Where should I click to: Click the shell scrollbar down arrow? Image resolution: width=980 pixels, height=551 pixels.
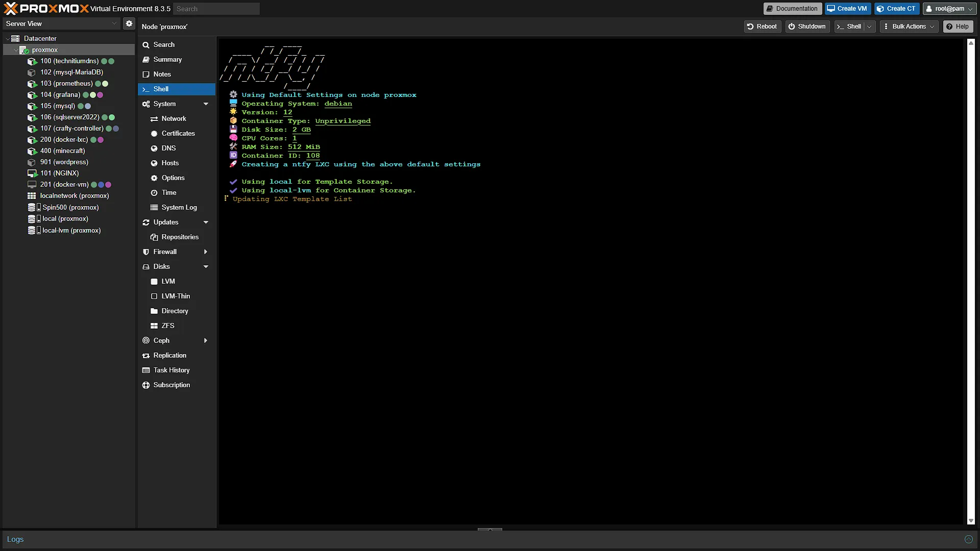tap(971, 521)
